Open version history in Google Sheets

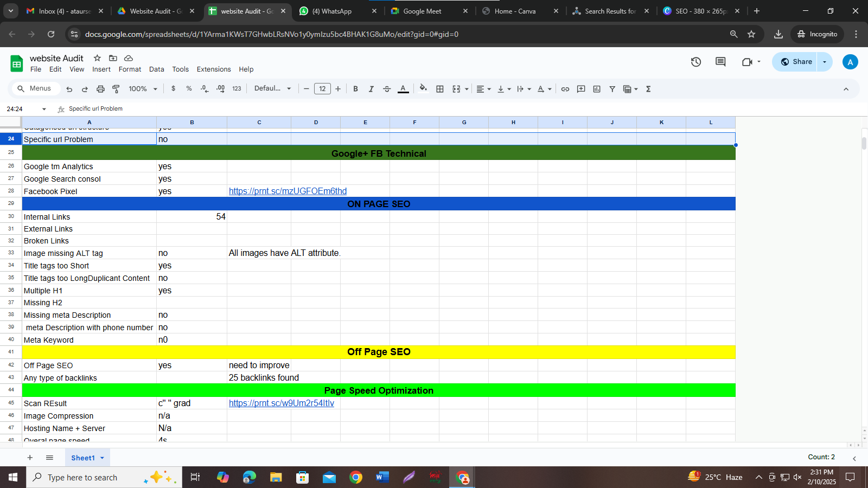696,62
